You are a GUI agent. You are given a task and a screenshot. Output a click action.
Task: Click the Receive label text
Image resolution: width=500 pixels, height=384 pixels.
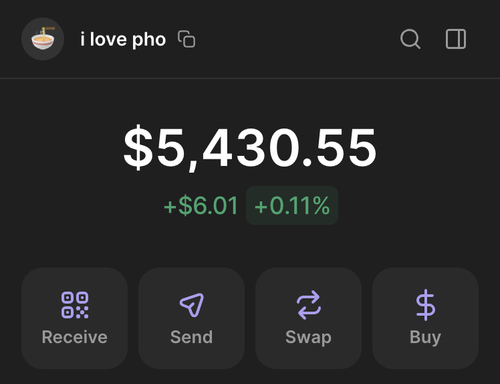click(75, 337)
